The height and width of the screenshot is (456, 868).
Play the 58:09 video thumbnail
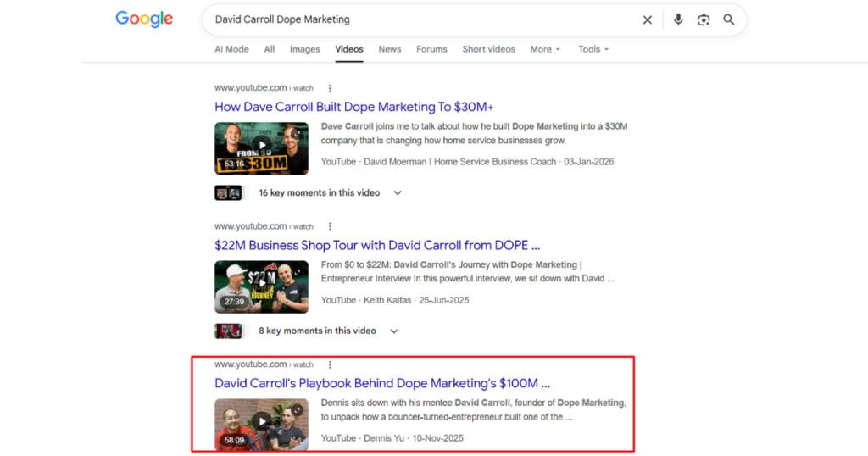click(261, 424)
